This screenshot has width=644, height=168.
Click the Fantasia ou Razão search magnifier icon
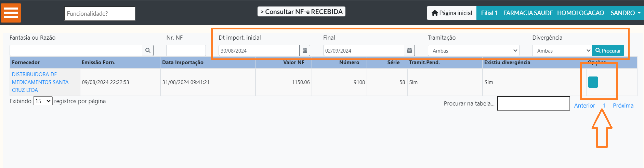point(148,51)
